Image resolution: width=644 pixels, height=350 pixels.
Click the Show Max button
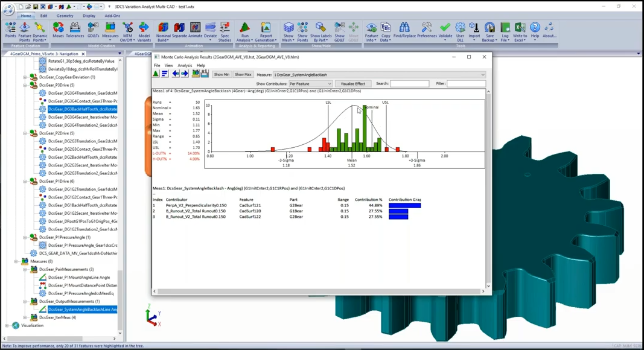(x=243, y=75)
